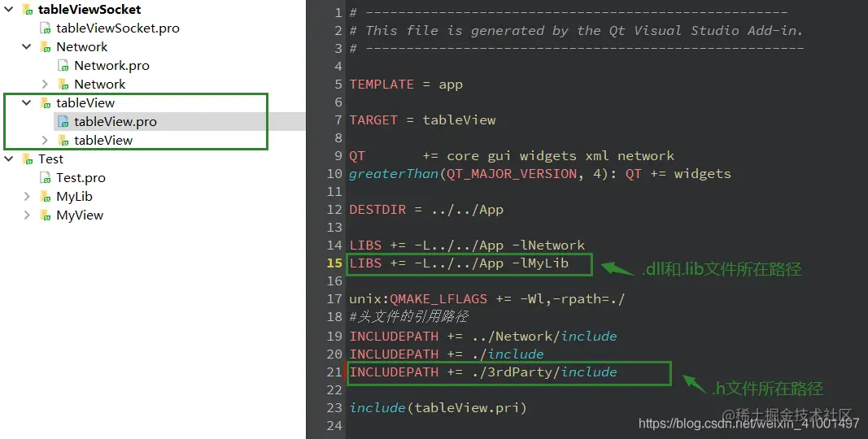Click the include(tableView.pri) line
The width and height of the screenshot is (868, 439).
(438, 408)
